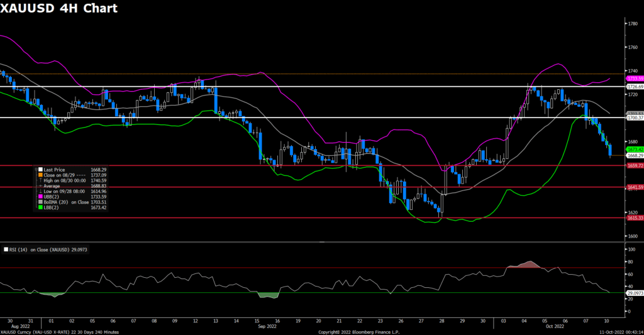
Task: Click the 1780 price axis label
Action: click(632, 23)
